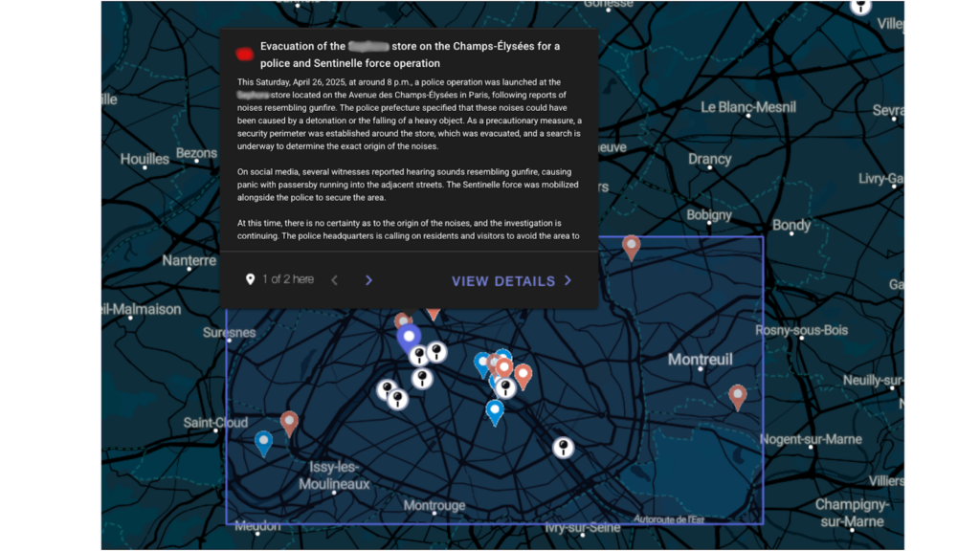Click the Rosny-sous-Bois label
980x551 pixels.
point(801,330)
